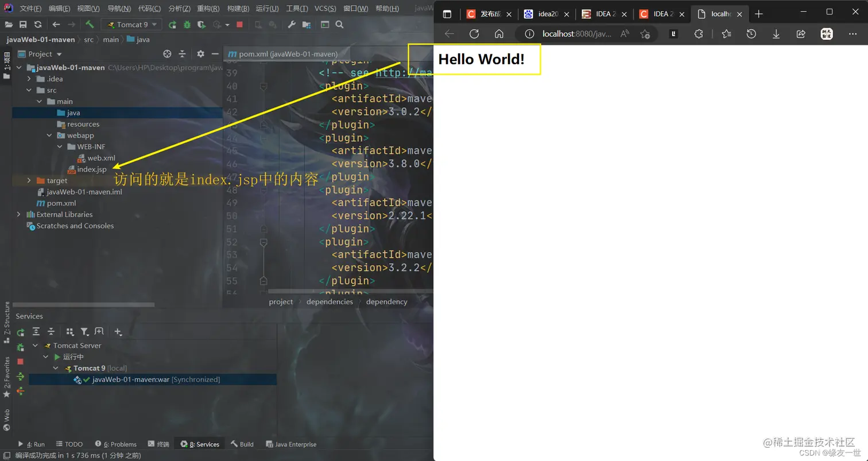This screenshot has width=868, height=461.
Task: Click Expand All in Services toolbar
Action: point(36,331)
